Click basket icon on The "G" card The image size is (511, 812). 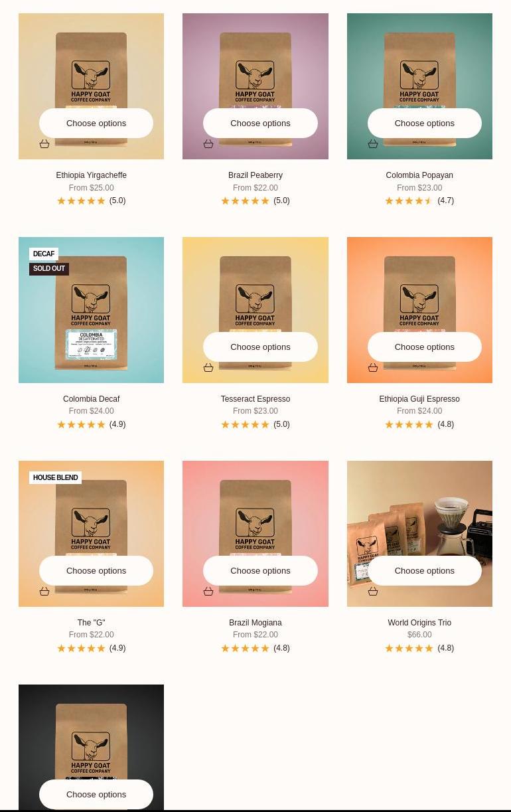tap(44, 592)
